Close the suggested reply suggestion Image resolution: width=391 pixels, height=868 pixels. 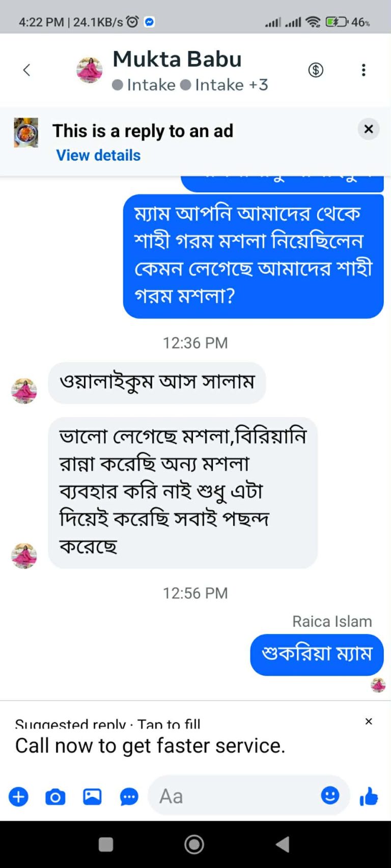368,721
